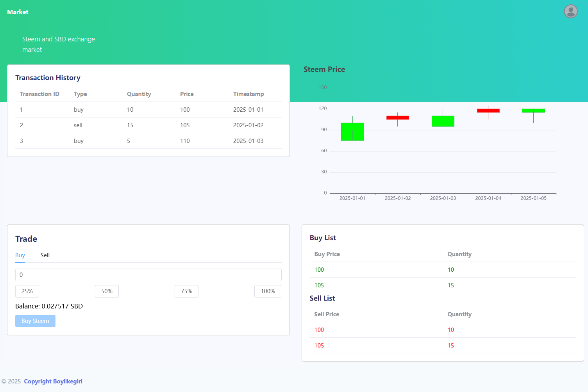The height and width of the screenshot is (392, 588).
Task: Click the 2025-01-05 chart axis label
Action: click(x=533, y=198)
